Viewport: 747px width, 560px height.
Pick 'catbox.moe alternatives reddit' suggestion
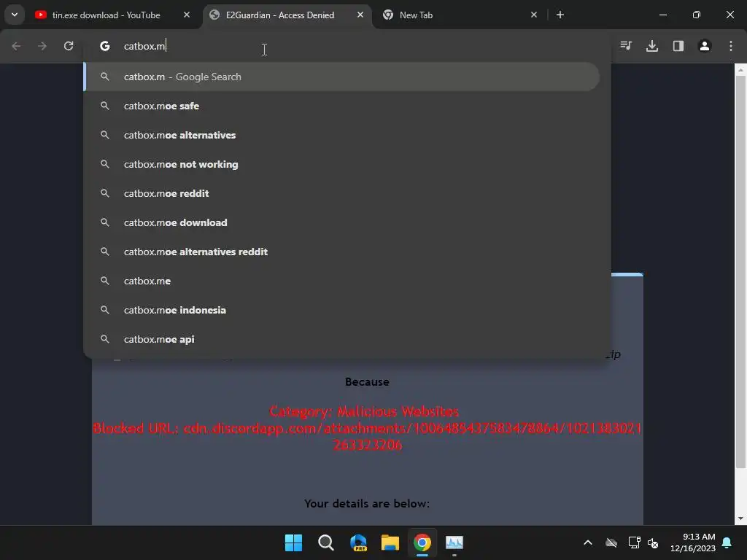click(341, 252)
